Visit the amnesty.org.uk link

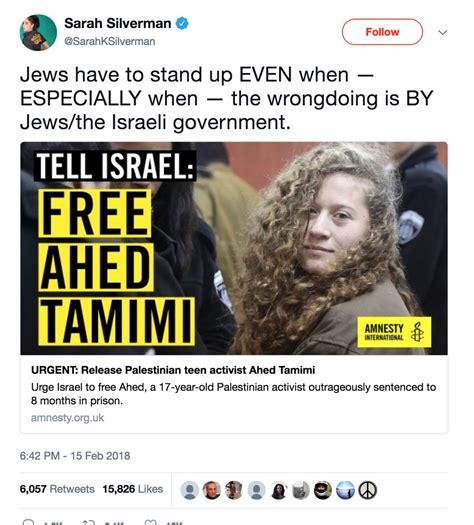tap(67, 418)
